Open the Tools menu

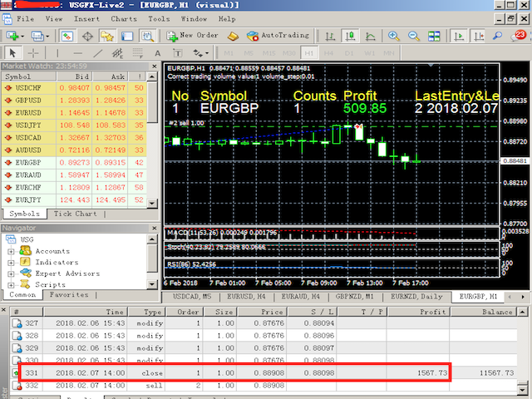pos(159,19)
